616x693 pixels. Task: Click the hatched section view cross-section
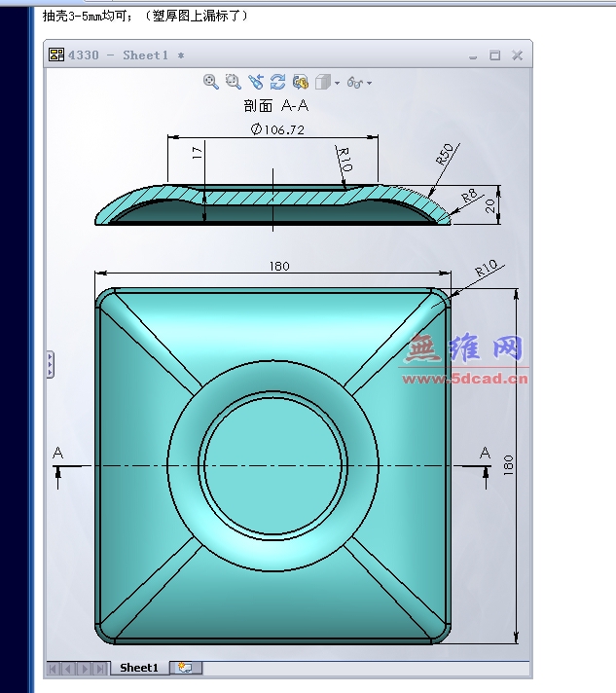pyautogui.click(x=273, y=197)
